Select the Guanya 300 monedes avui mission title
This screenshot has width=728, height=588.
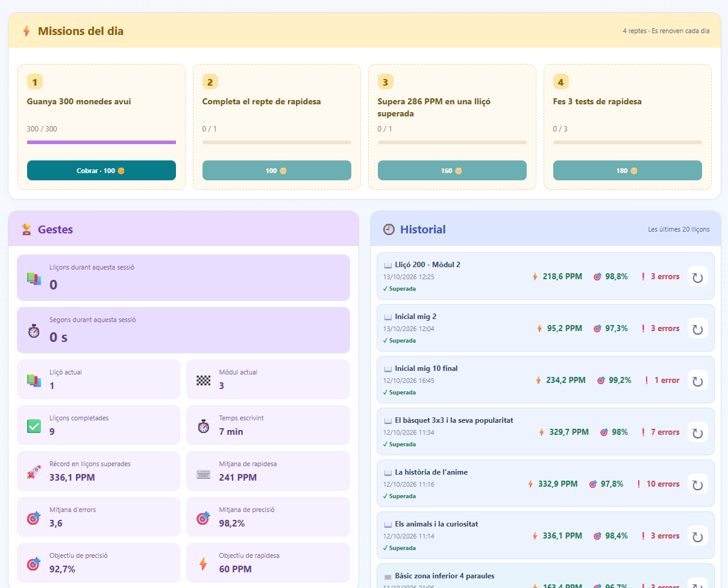(79, 101)
